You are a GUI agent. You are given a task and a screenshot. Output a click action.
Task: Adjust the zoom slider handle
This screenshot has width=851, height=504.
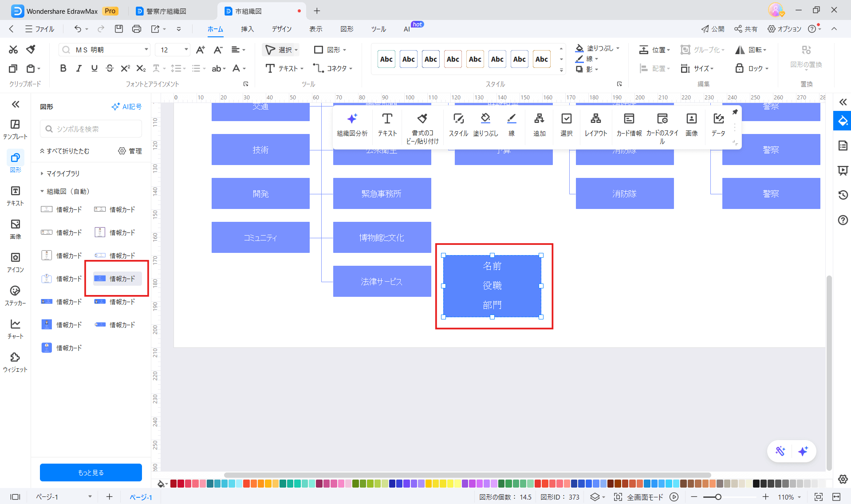click(x=718, y=497)
